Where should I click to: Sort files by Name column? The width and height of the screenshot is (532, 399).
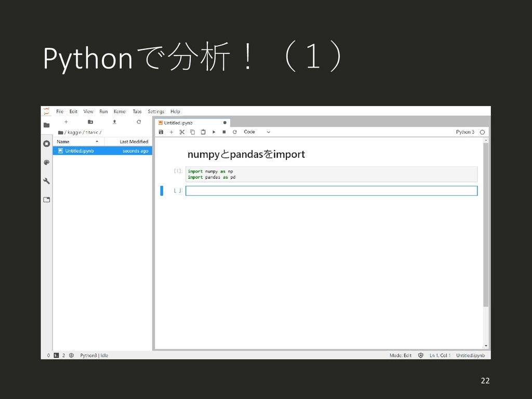click(78, 141)
